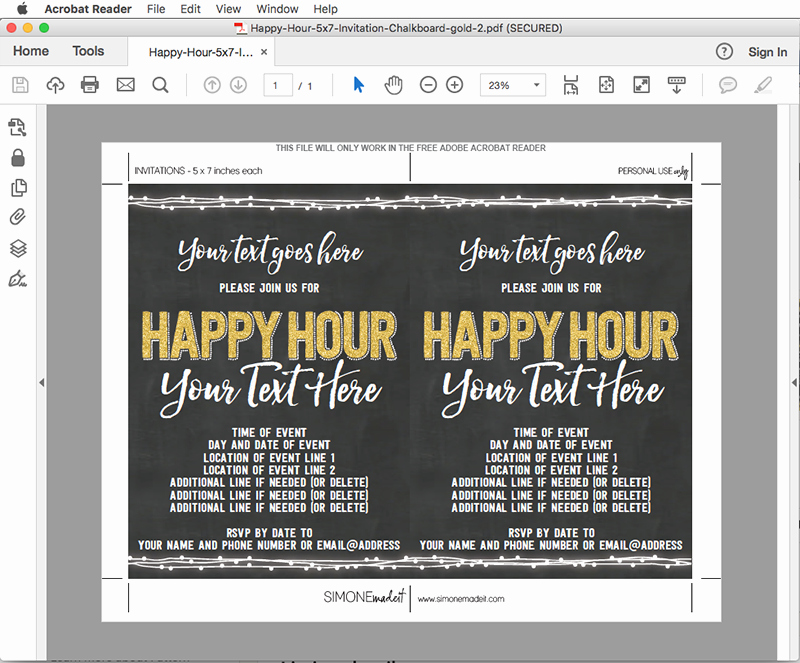Image resolution: width=800 pixels, height=663 pixels.
Task: Go to previous page arrow
Action: pyautogui.click(x=212, y=85)
